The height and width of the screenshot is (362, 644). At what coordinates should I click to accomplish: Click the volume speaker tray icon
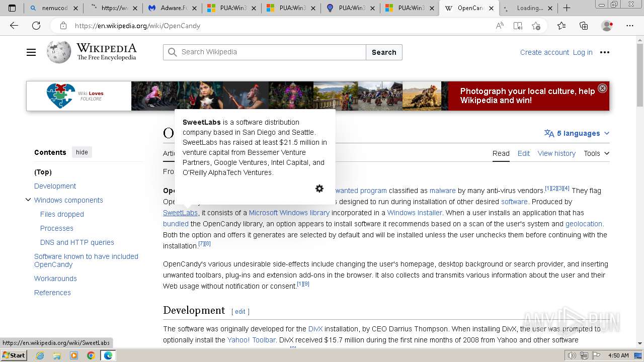[572, 355]
